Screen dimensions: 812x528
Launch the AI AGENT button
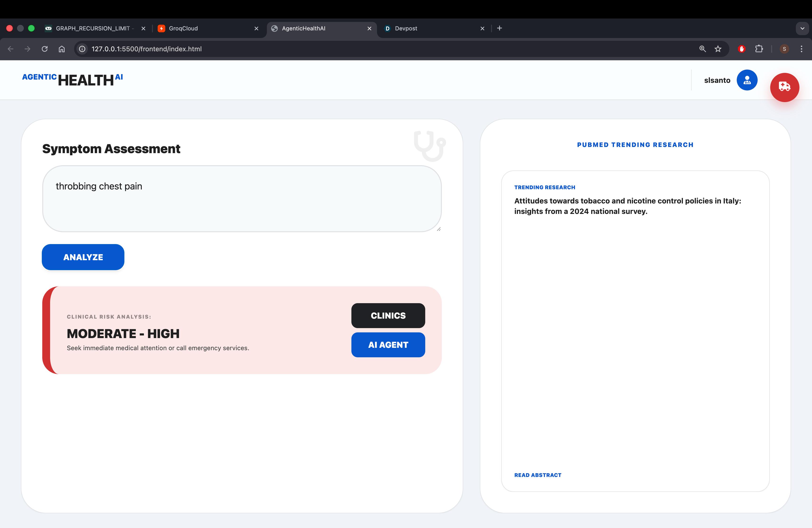[x=388, y=345]
